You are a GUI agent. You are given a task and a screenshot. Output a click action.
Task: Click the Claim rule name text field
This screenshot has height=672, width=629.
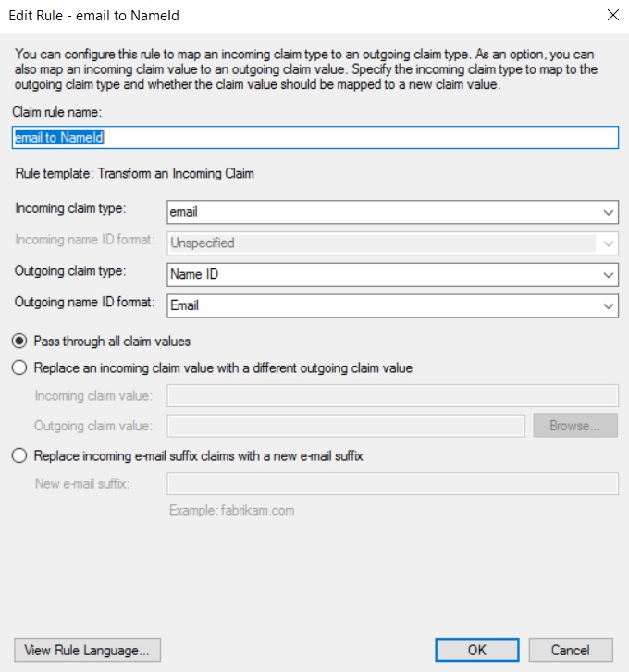point(314,137)
